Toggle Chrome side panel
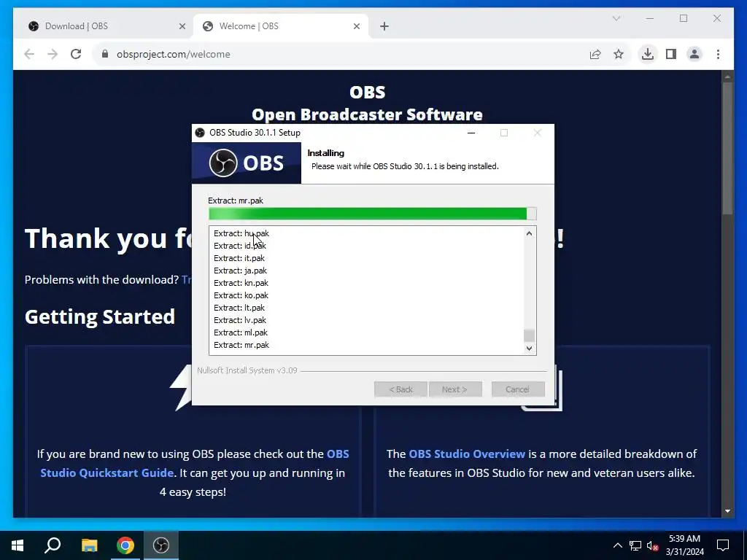The width and height of the screenshot is (747, 560). [x=671, y=54]
